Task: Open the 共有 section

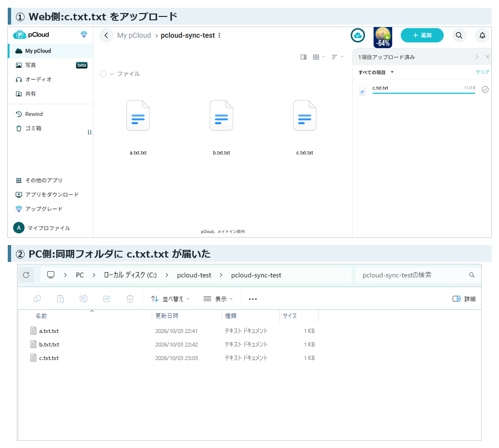Action: click(51, 94)
